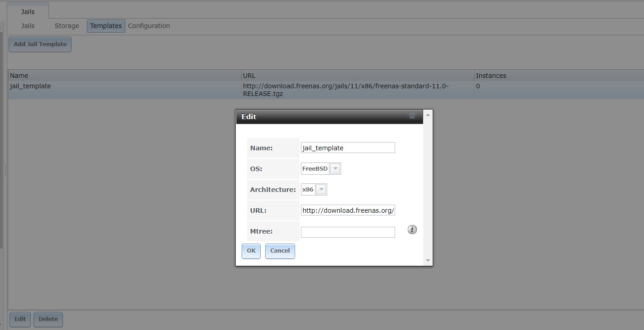
Task: Click the Instances value 0 cell
Action: coord(478,86)
